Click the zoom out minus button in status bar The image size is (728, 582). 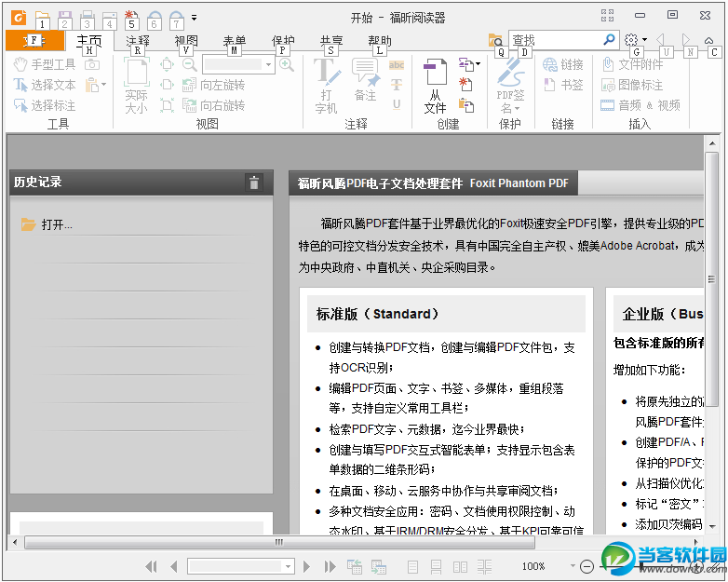(586, 566)
